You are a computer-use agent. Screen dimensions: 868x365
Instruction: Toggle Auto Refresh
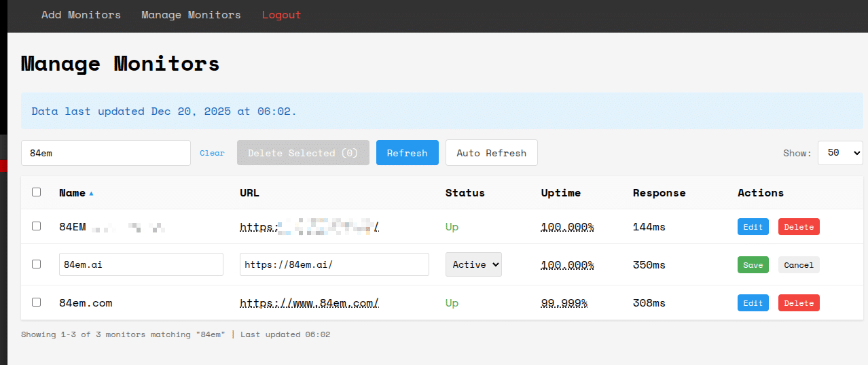point(492,153)
